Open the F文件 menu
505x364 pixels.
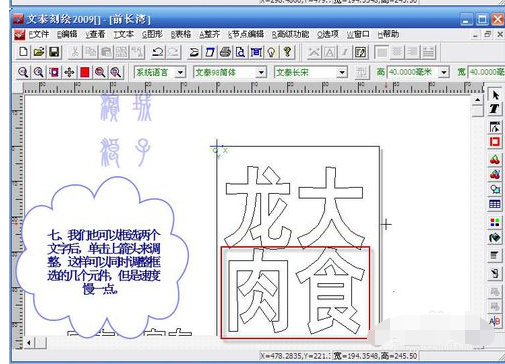point(39,34)
